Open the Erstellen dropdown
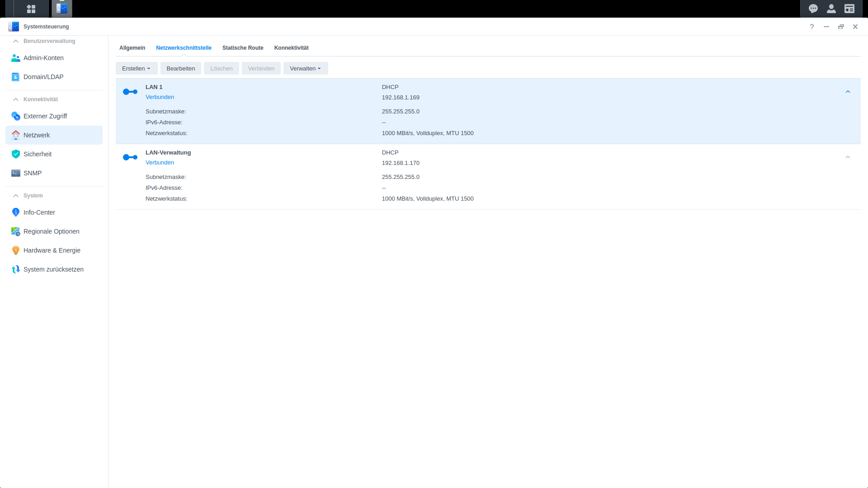The image size is (868, 488). [x=136, y=69]
